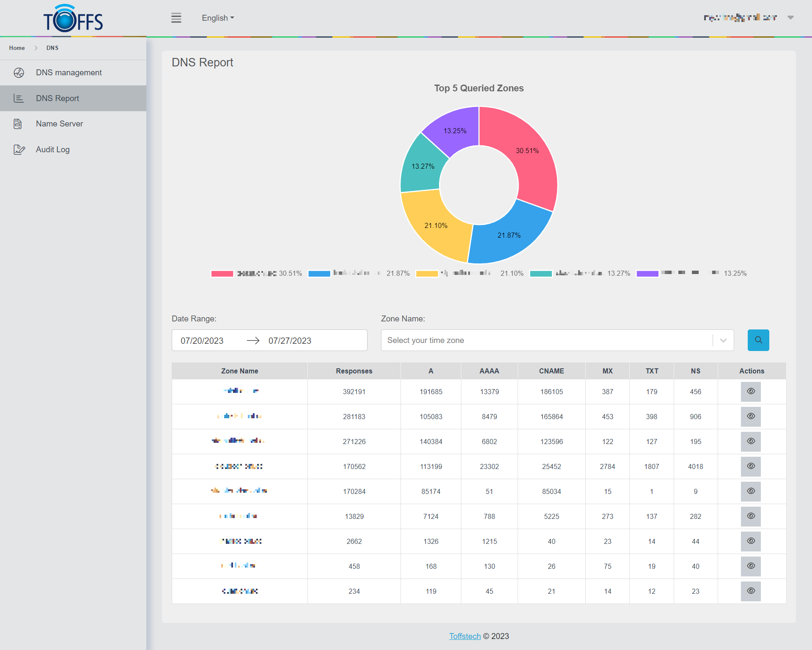The height and width of the screenshot is (650, 812).
Task: Go to Home breadcrumb link
Action: click(17, 48)
